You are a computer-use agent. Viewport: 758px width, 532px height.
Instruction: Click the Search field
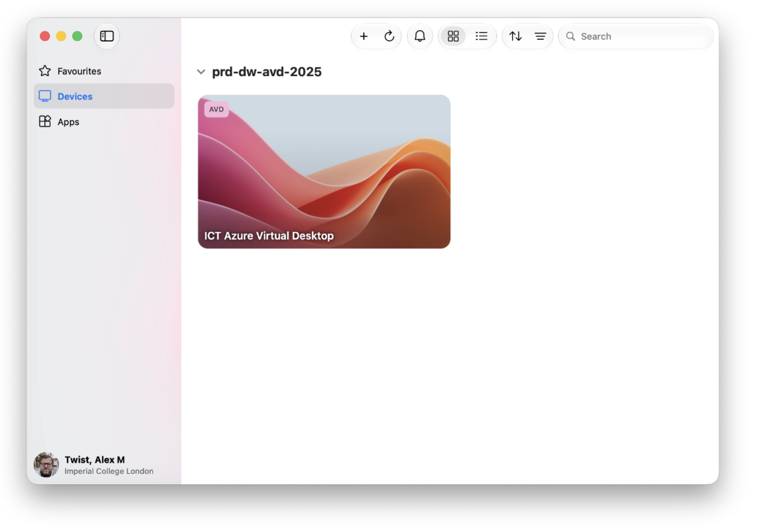click(x=636, y=36)
